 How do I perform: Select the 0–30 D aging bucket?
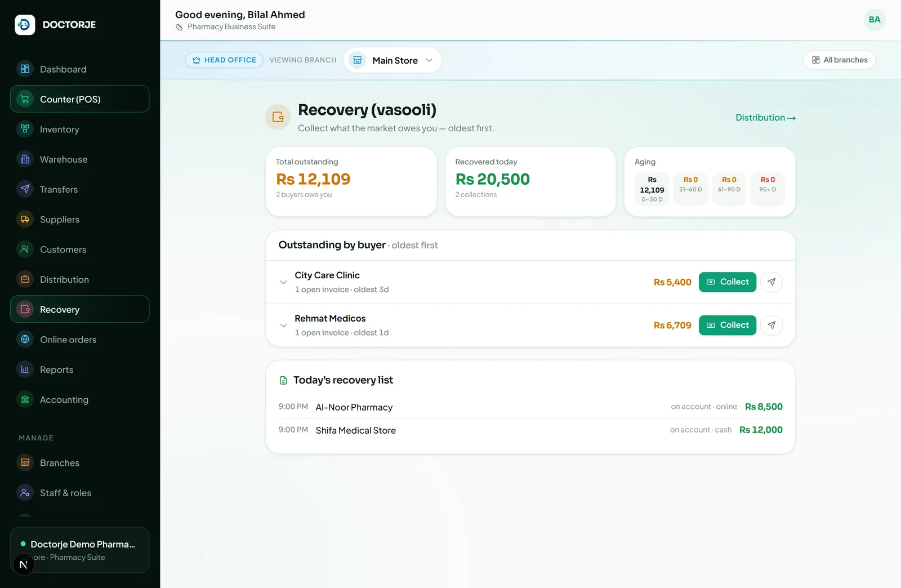click(x=652, y=189)
